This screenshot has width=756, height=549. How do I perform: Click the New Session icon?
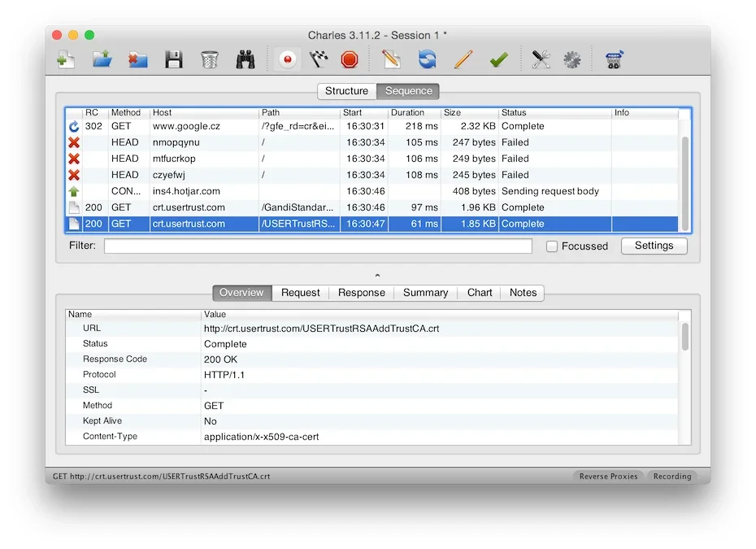[66, 60]
